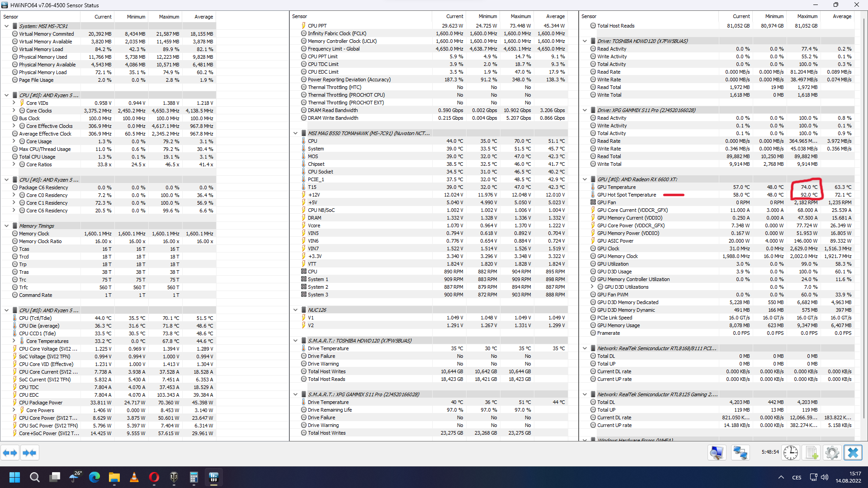Open the HWiNFO main window icon
868x488 pixels.
click(717, 453)
